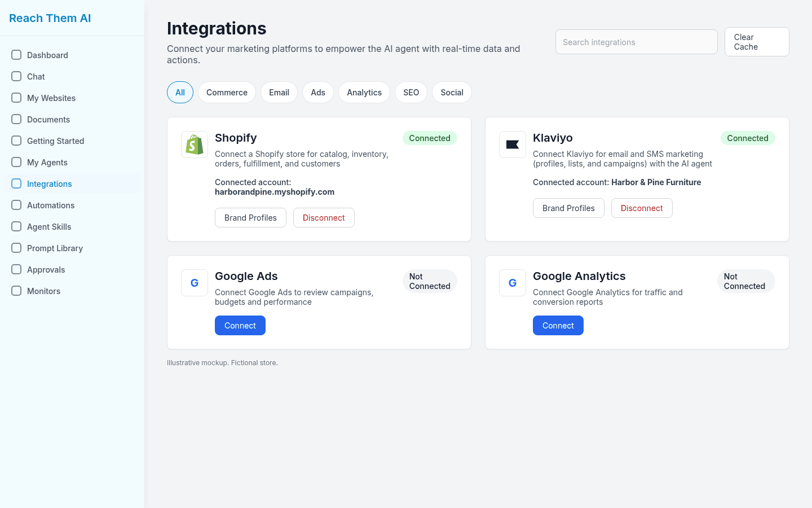Image resolution: width=812 pixels, height=508 pixels.
Task: Click Google Analytics Not Connected badge
Action: click(746, 281)
